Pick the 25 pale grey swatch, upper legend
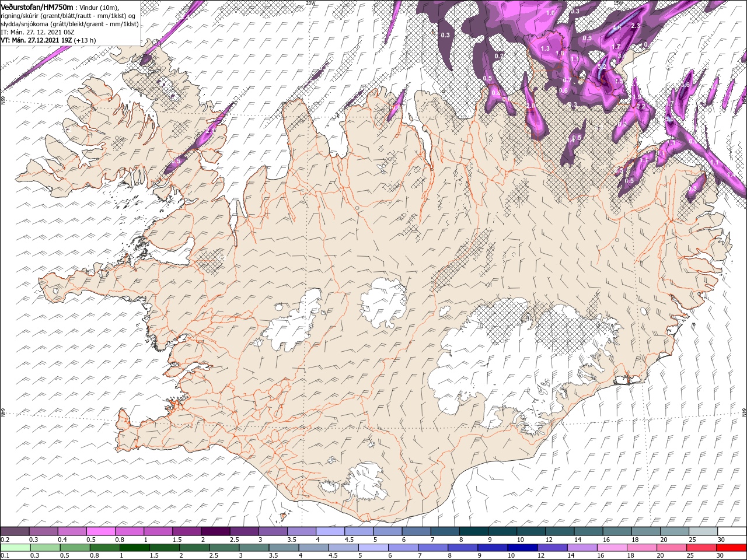 (704, 531)
